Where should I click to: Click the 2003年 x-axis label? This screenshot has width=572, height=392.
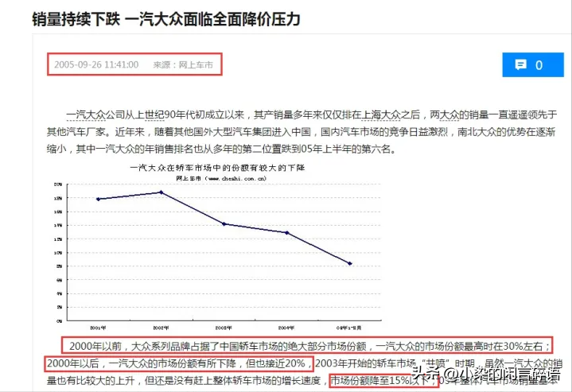pyautogui.click(x=224, y=328)
